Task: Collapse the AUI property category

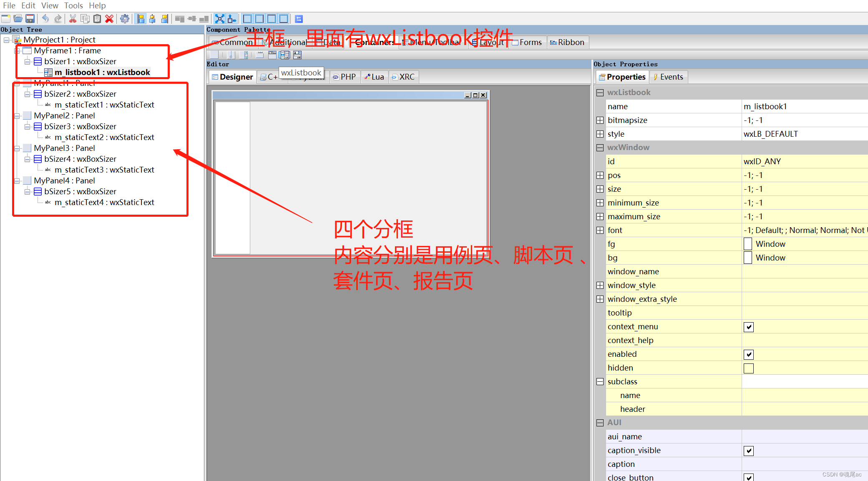Action: [x=600, y=423]
